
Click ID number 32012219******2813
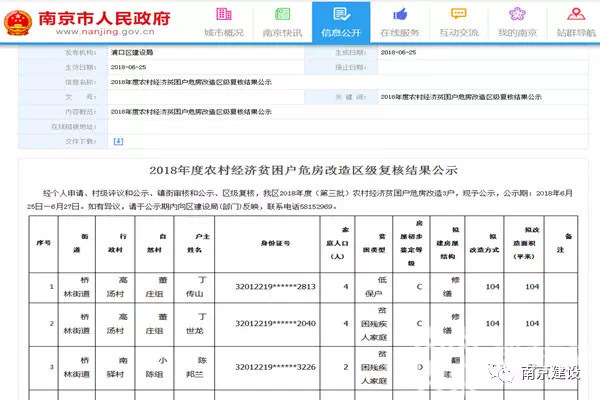[275, 287]
